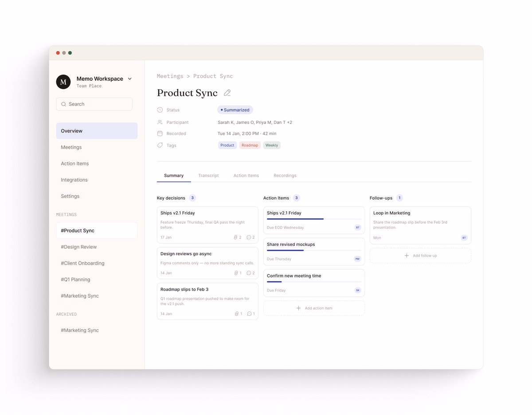The height and width of the screenshot is (415, 532).
Task: Click the SK avatar on Confirm new meeting time
Action: 358,290
